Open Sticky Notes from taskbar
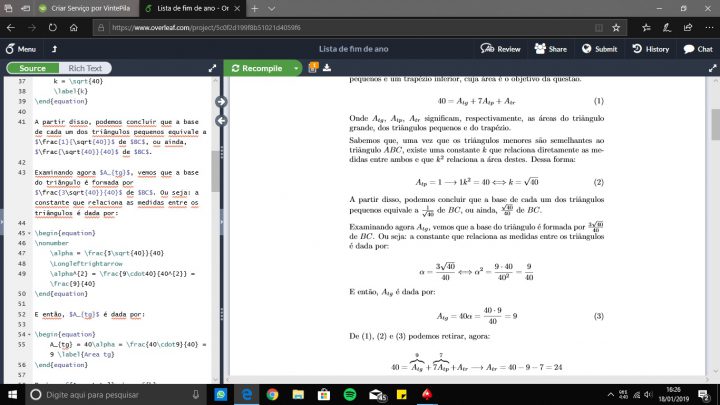The image size is (720, 405). 402,394
